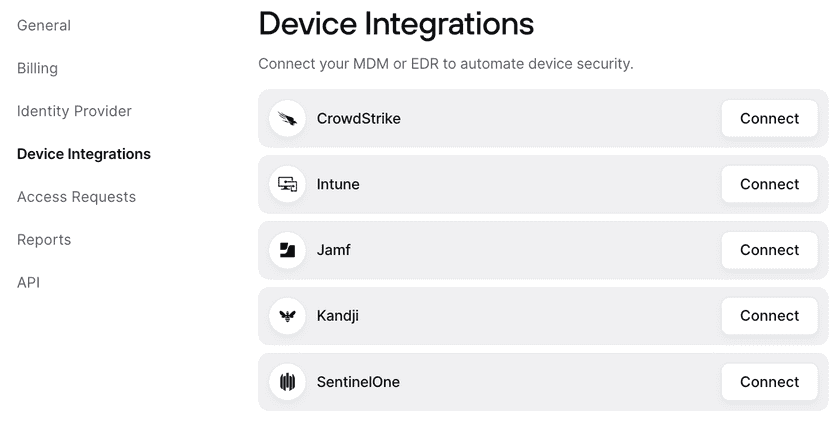Open the General settings page
The image size is (840, 430).
coord(44,25)
